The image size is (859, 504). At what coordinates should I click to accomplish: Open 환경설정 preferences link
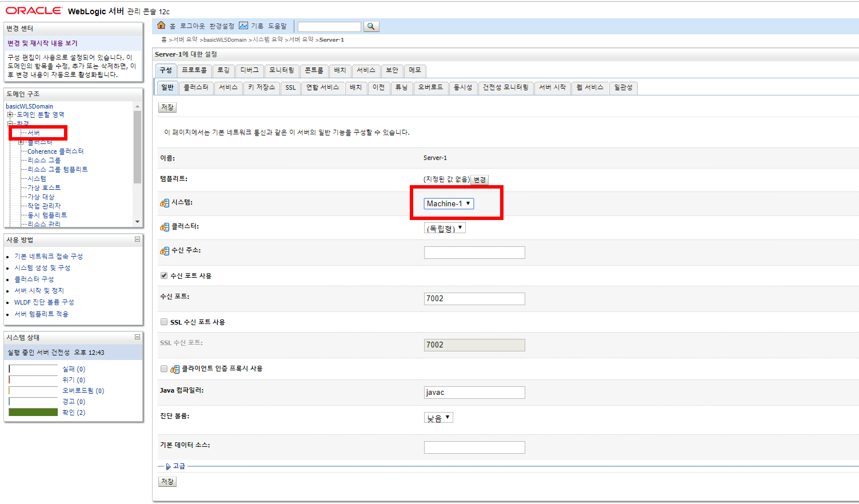point(222,26)
